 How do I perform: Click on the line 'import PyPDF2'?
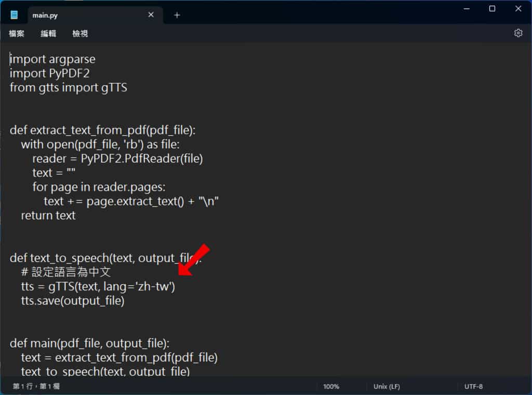pos(49,73)
